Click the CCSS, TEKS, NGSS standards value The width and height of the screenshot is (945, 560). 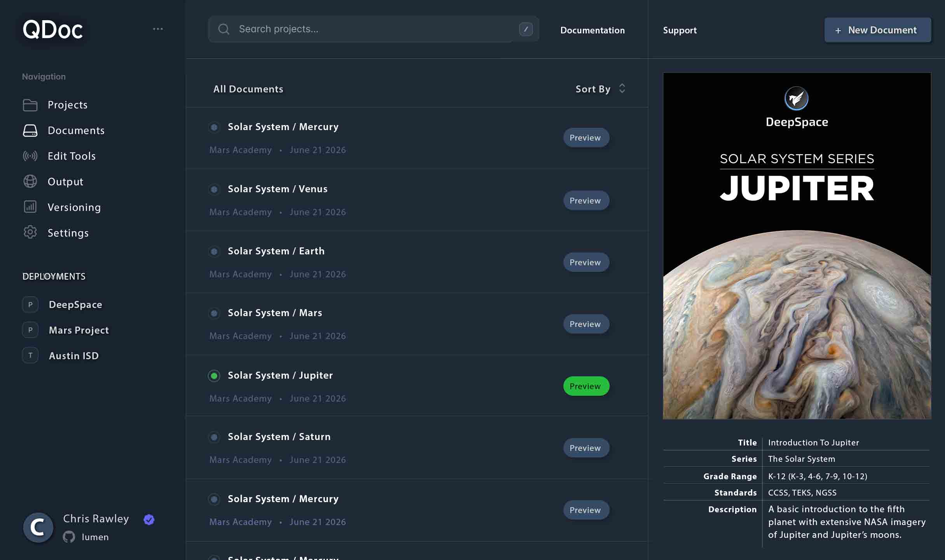pos(802,493)
